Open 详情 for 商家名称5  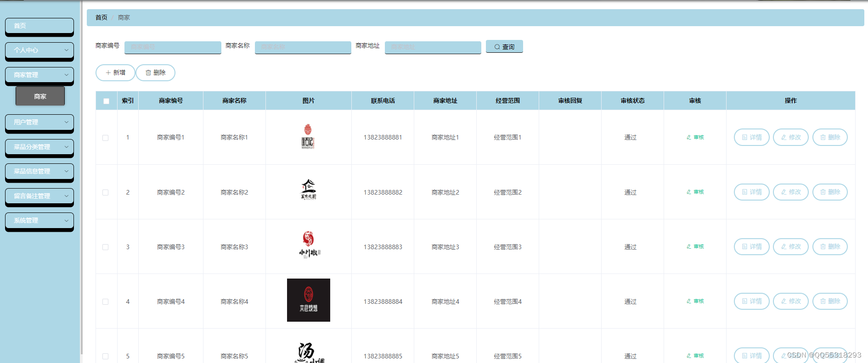pos(752,356)
